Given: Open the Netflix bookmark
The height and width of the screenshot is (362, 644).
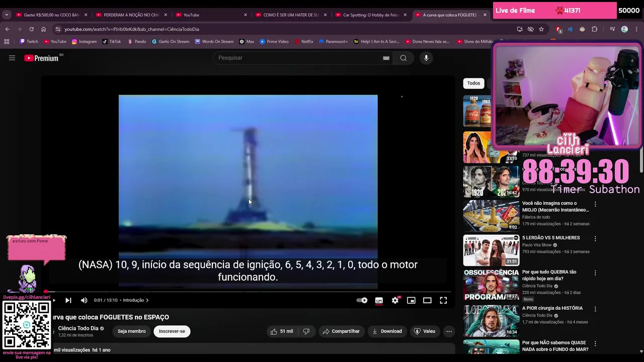Looking at the screenshot, I should pyautogui.click(x=304, y=41).
